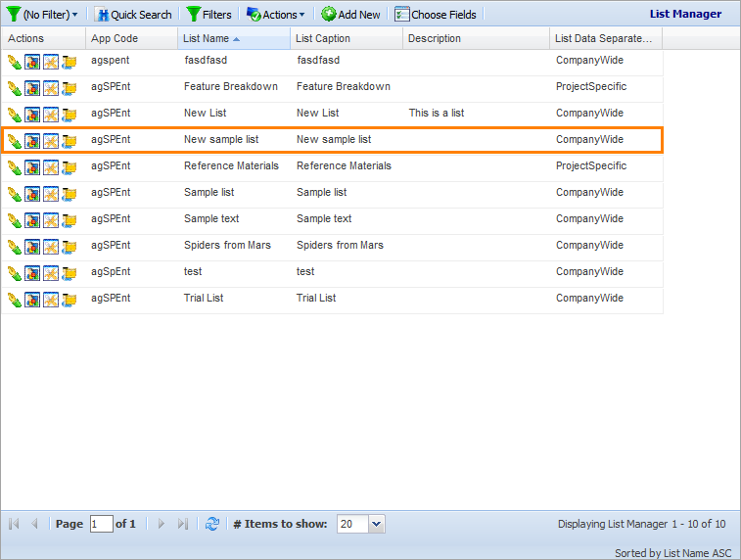Click Add New to create a list
The image size is (741, 560).
pyautogui.click(x=350, y=15)
